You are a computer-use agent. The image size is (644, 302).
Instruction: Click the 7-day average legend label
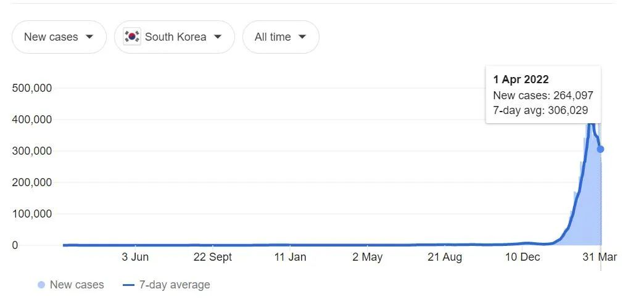(175, 285)
